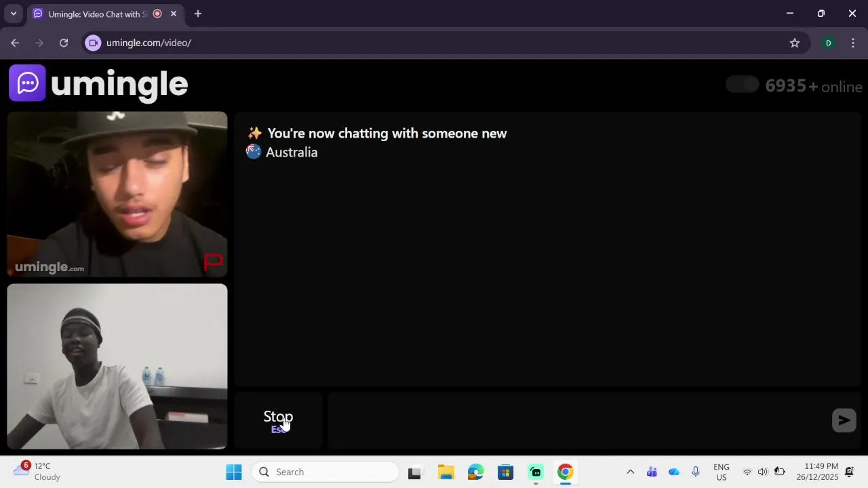Open the volume speaker icon

[x=763, y=472]
